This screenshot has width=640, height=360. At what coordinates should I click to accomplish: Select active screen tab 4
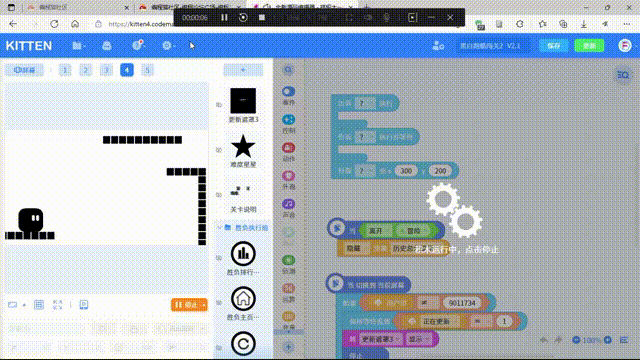pyautogui.click(x=127, y=70)
